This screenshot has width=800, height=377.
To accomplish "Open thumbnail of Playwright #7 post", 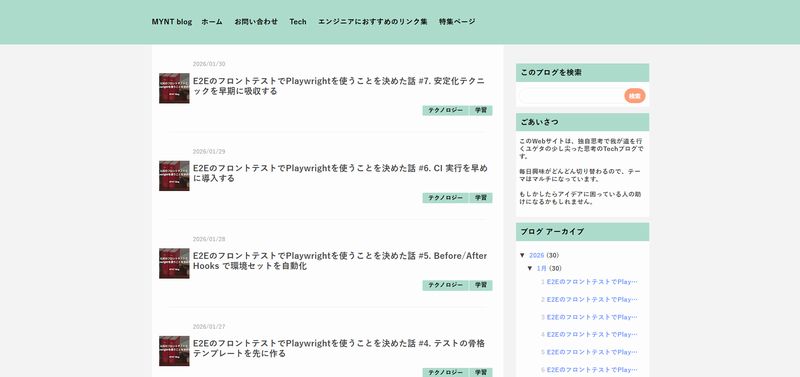I will tap(174, 88).
